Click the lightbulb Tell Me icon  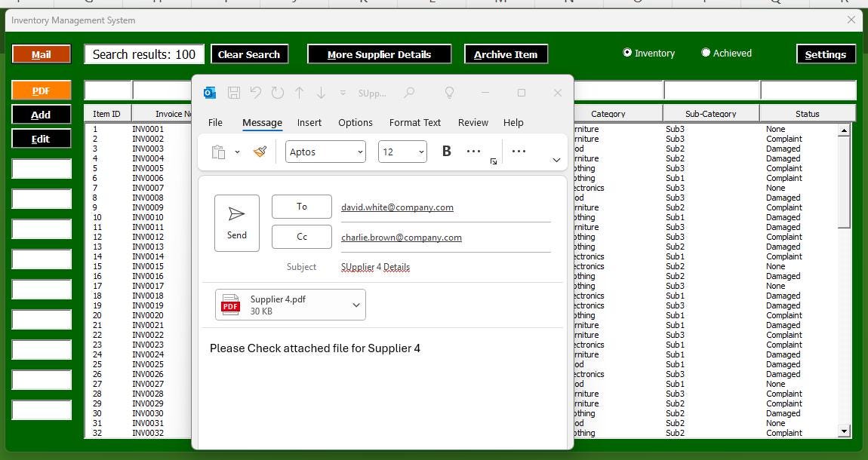coord(449,92)
